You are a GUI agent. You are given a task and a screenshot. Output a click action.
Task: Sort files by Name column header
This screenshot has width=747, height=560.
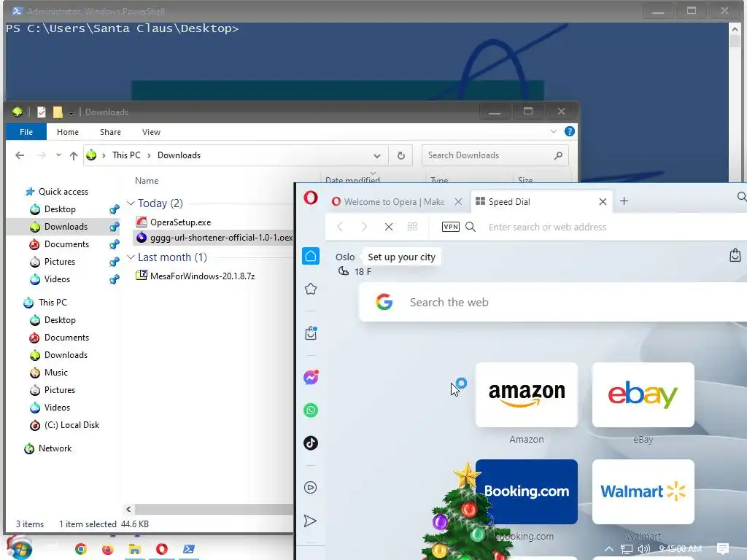[x=146, y=181]
